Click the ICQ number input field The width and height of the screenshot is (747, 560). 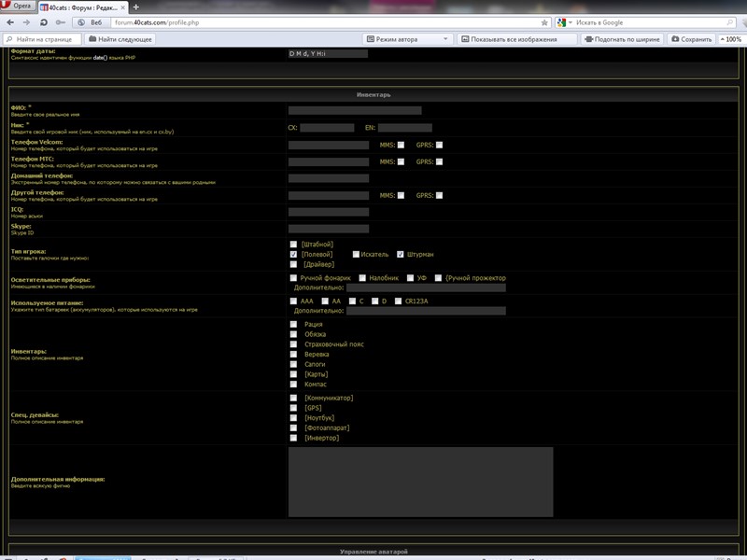pos(329,212)
